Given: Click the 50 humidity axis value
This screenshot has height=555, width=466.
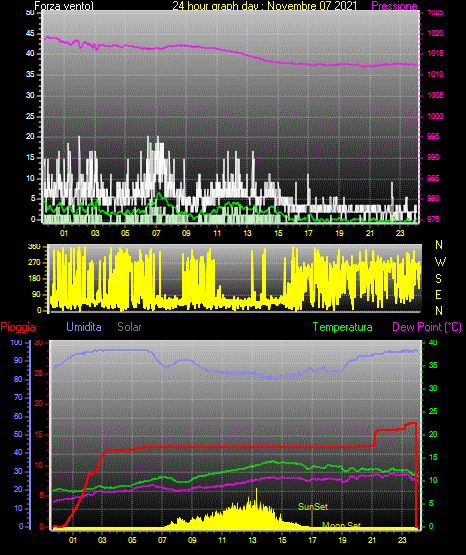Looking at the screenshot, I should (18, 434).
